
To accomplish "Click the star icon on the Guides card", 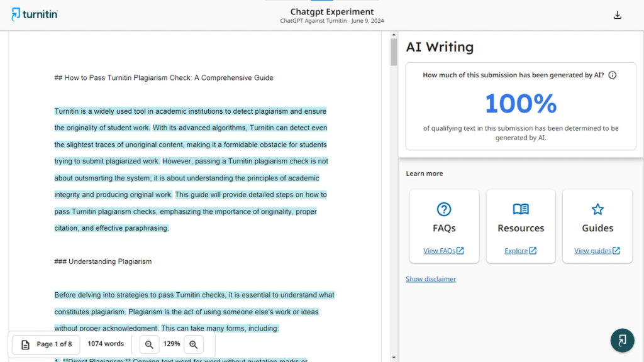I will point(597,209).
